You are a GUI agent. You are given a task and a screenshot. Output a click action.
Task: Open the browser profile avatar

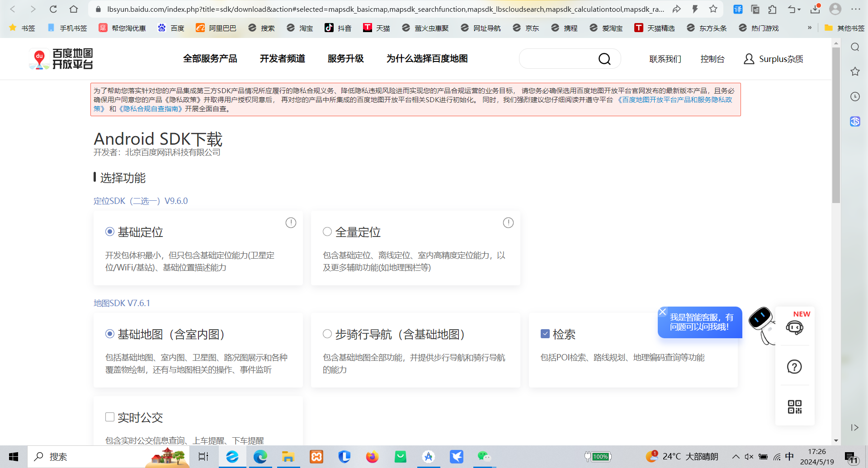[835, 9]
